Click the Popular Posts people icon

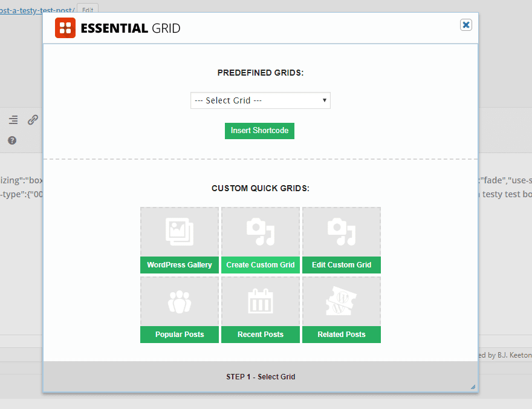(179, 301)
